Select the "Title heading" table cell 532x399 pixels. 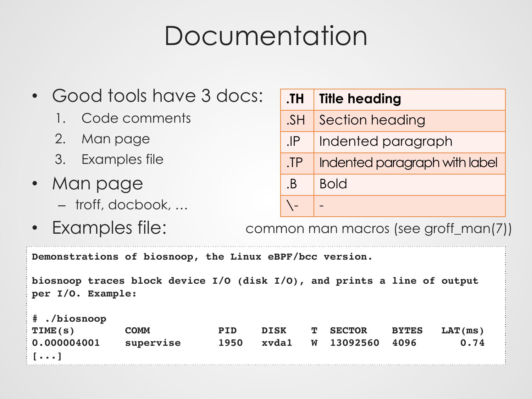[360, 99]
